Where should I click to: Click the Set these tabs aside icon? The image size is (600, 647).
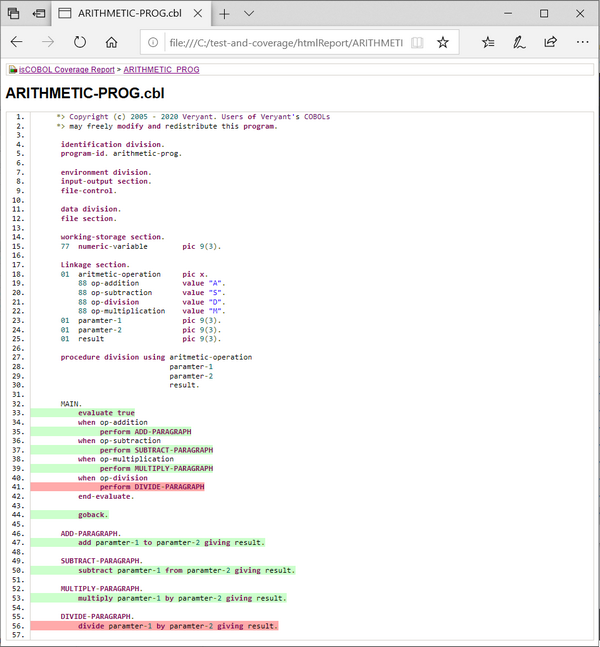pos(39,14)
